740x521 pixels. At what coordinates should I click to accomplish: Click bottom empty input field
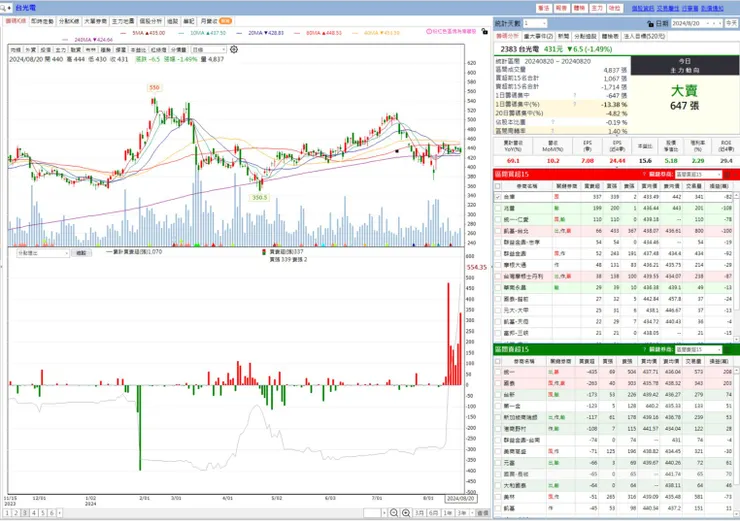(x=372, y=513)
